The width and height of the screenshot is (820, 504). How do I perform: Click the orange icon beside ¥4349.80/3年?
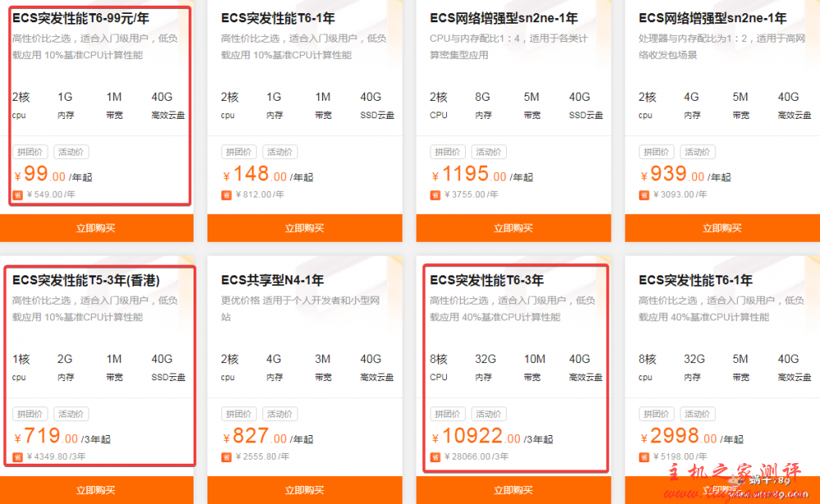pyautogui.click(x=18, y=457)
